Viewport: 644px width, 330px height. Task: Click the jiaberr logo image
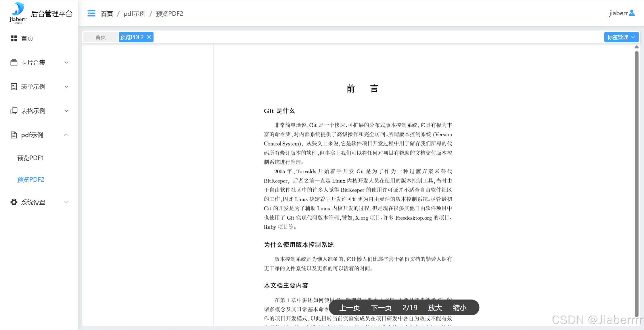18,13
